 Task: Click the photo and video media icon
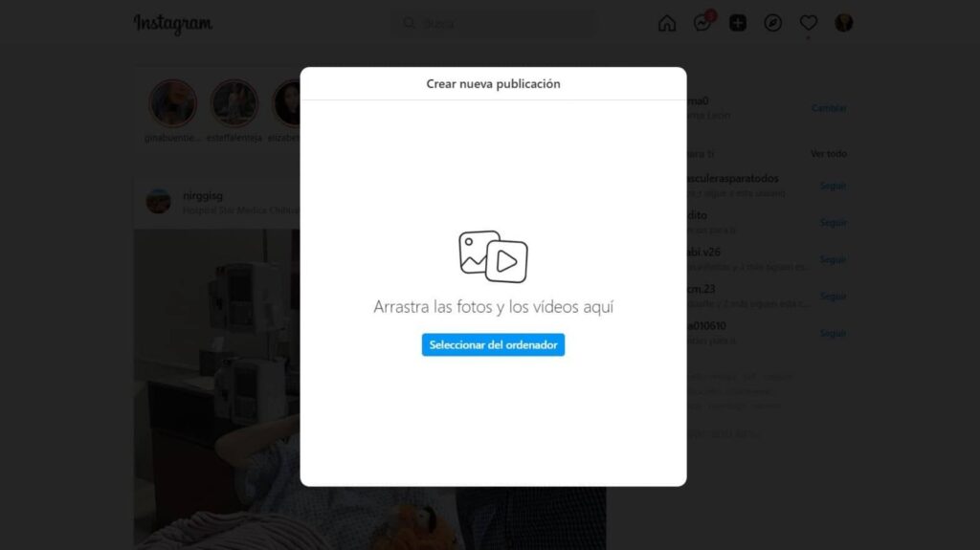[493, 256]
